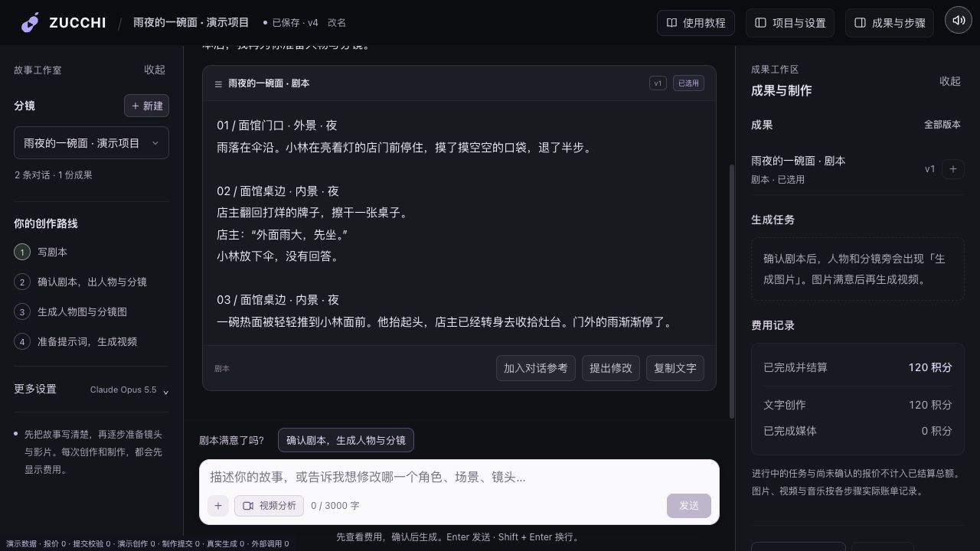The image size is (980, 551).
Task: Click the 提出修改 button
Action: 611,368
